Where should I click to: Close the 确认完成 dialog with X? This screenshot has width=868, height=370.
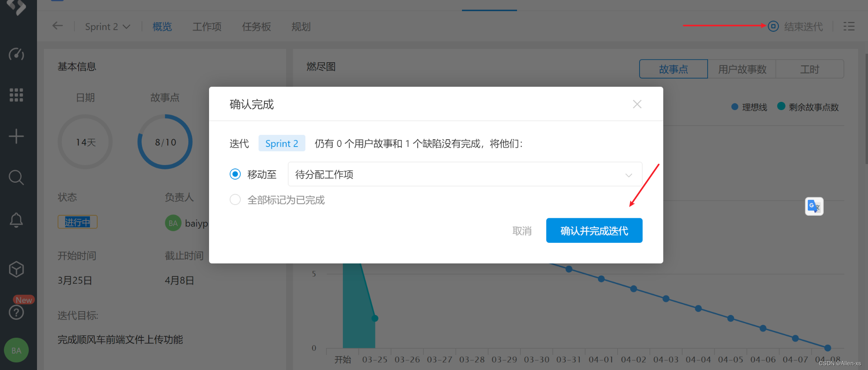637,104
